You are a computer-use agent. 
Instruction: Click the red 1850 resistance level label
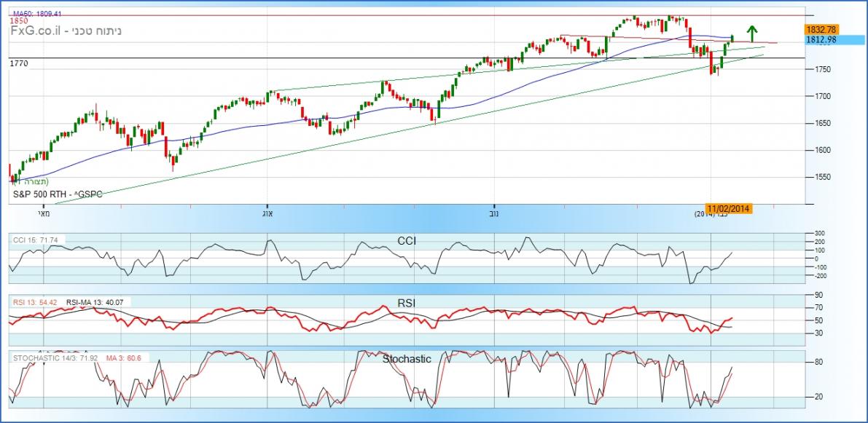point(19,22)
